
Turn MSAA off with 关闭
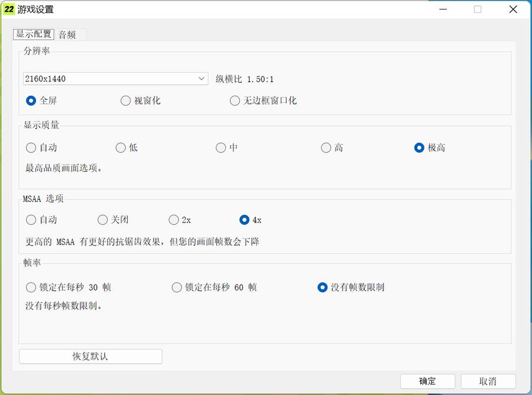pyautogui.click(x=102, y=220)
